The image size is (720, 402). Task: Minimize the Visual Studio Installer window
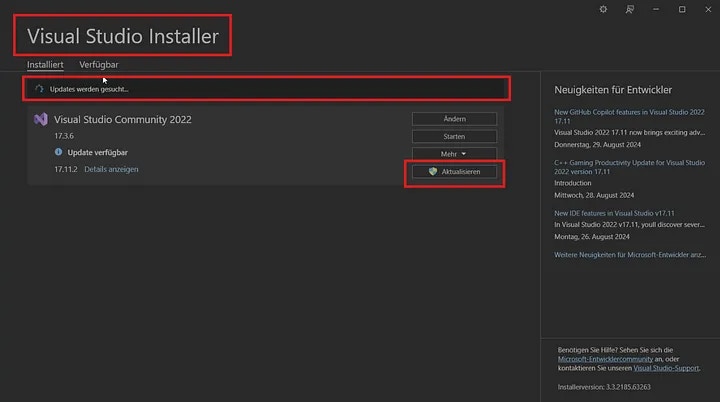click(x=656, y=9)
